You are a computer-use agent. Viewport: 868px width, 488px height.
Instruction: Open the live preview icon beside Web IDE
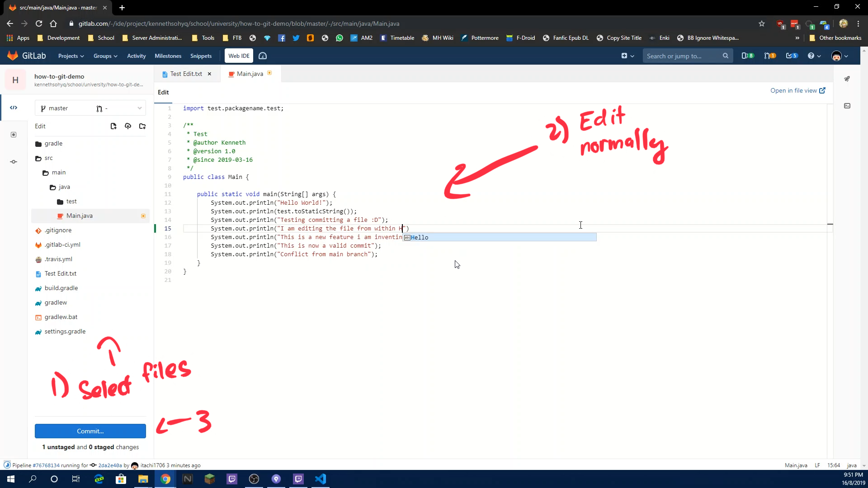point(263,56)
